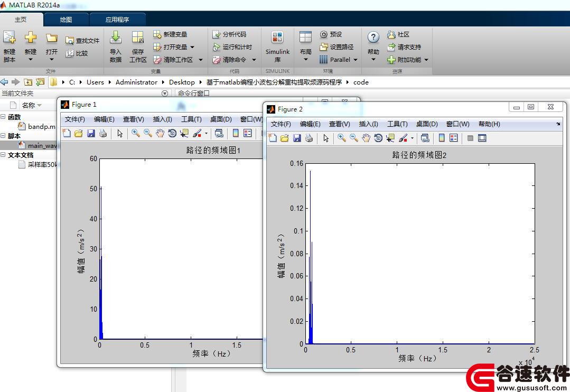Collapse the 文本文档 group
Image resolution: width=570 pixels, height=392 pixels.
[x=3, y=155]
